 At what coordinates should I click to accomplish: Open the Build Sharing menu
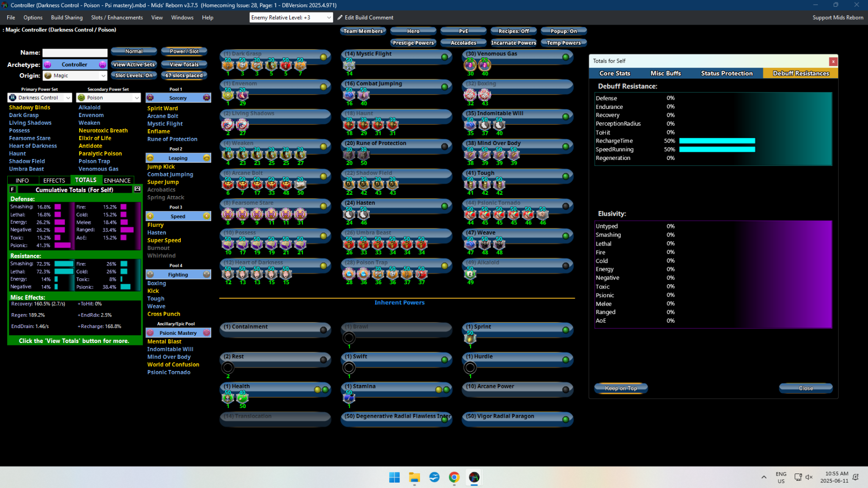click(x=67, y=17)
